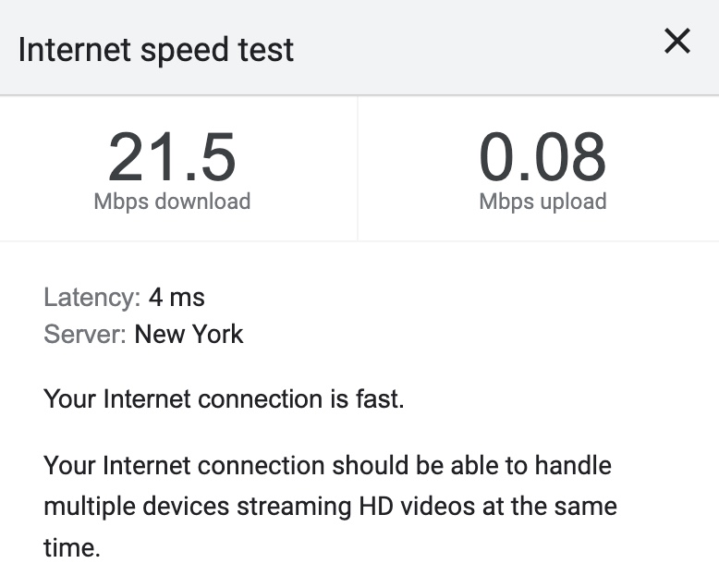This screenshot has height=588, width=719.
Task: Click "Your Internet connection is fast." message
Action: [x=224, y=399]
